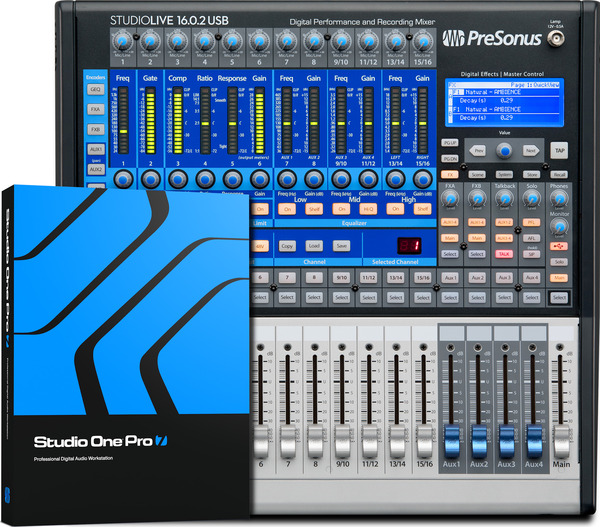Open the System menu button
Image resolution: width=600 pixels, height=527 pixels.
click(x=504, y=175)
